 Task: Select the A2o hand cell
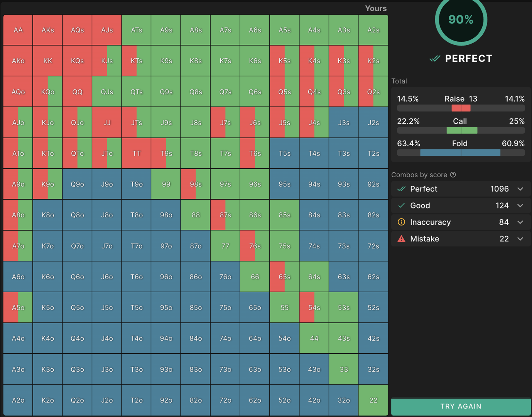tap(18, 400)
